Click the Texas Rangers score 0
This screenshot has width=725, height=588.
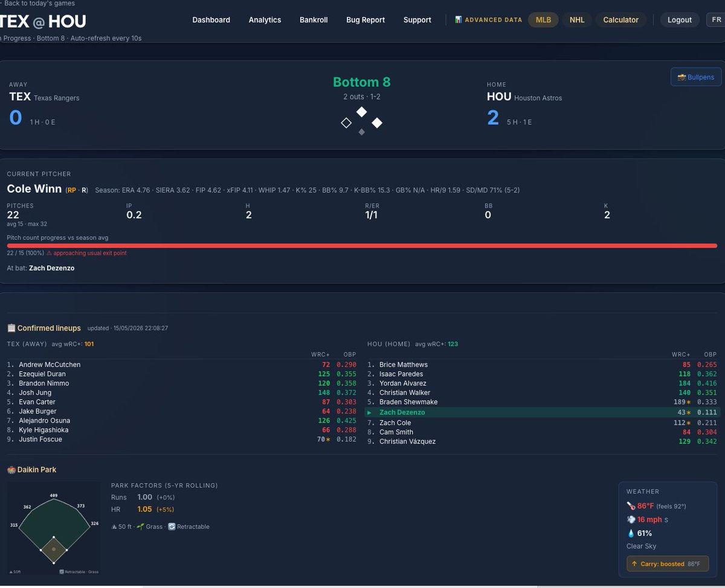coord(15,117)
